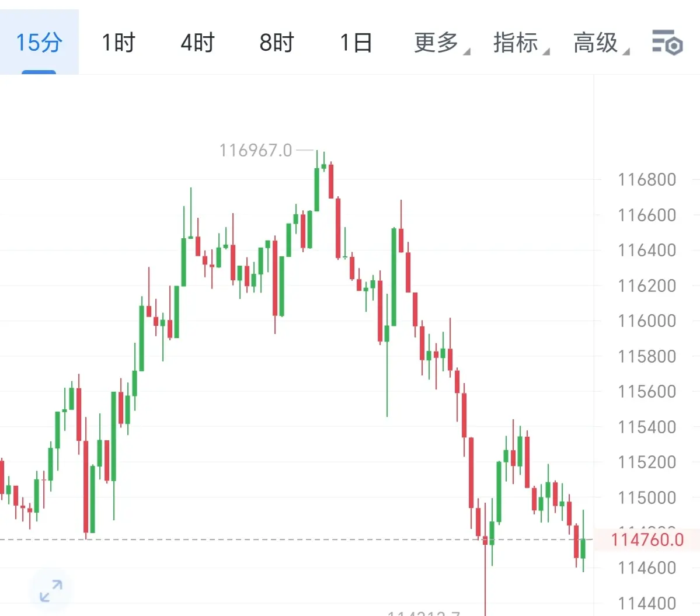Tap the fullscreen expand arrows icon
Viewport: 700px width, 616px height.
(x=51, y=591)
